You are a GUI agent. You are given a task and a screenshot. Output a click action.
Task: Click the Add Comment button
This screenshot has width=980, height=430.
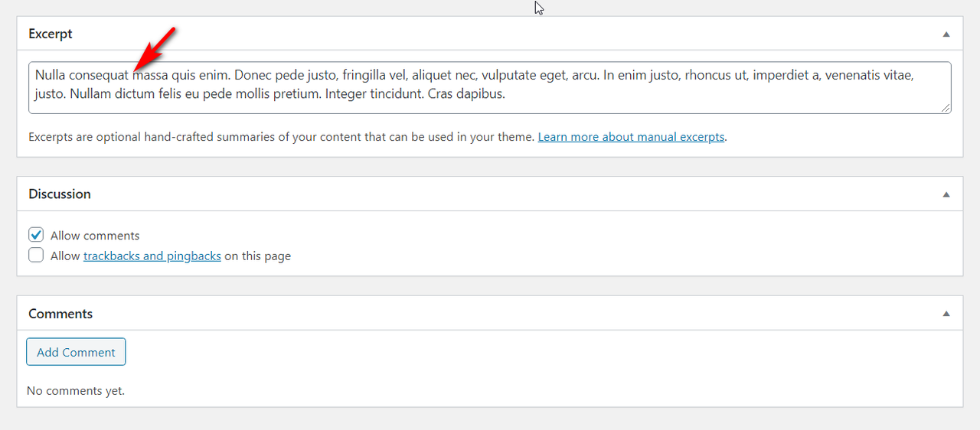pyautogui.click(x=76, y=352)
